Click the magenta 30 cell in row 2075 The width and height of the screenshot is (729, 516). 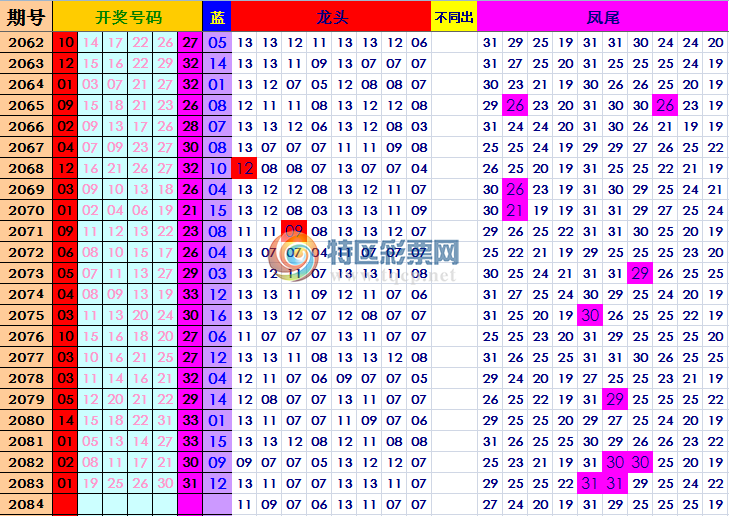click(x=591, y=315)
